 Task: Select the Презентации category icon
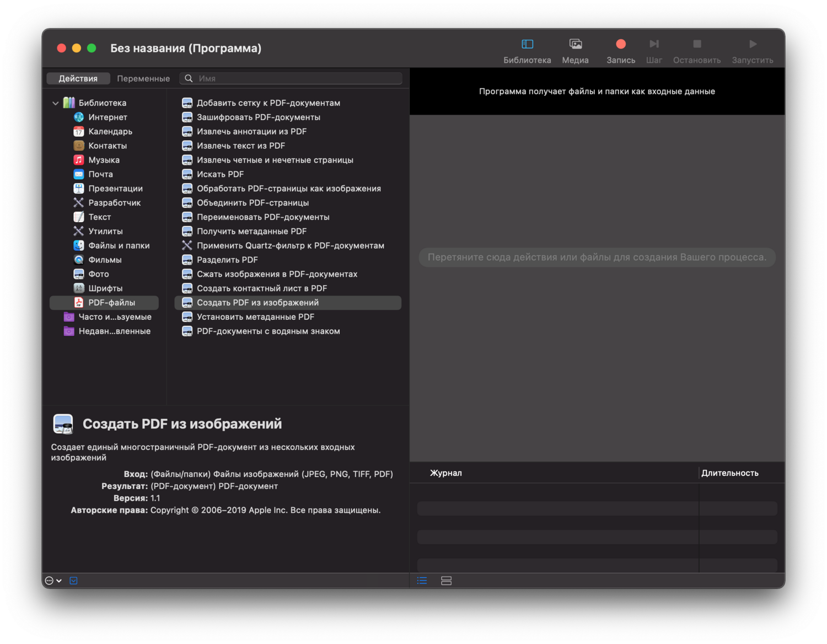tap(79, 189)
